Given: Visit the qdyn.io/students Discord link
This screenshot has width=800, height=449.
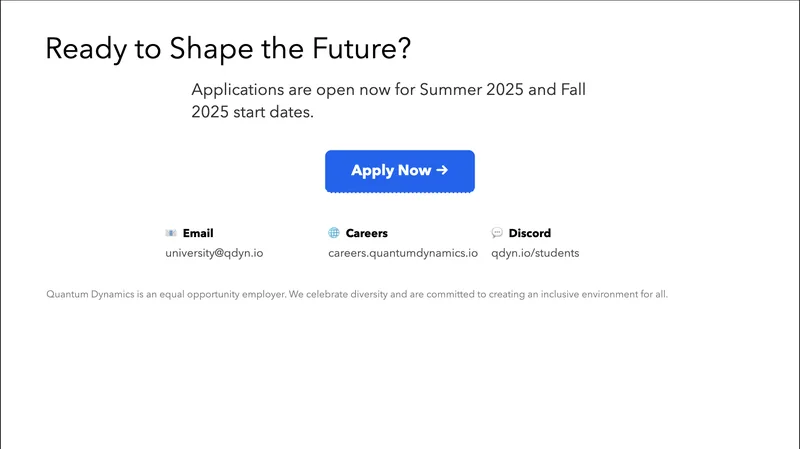Looking at the screenshot, I should (535, 253).
